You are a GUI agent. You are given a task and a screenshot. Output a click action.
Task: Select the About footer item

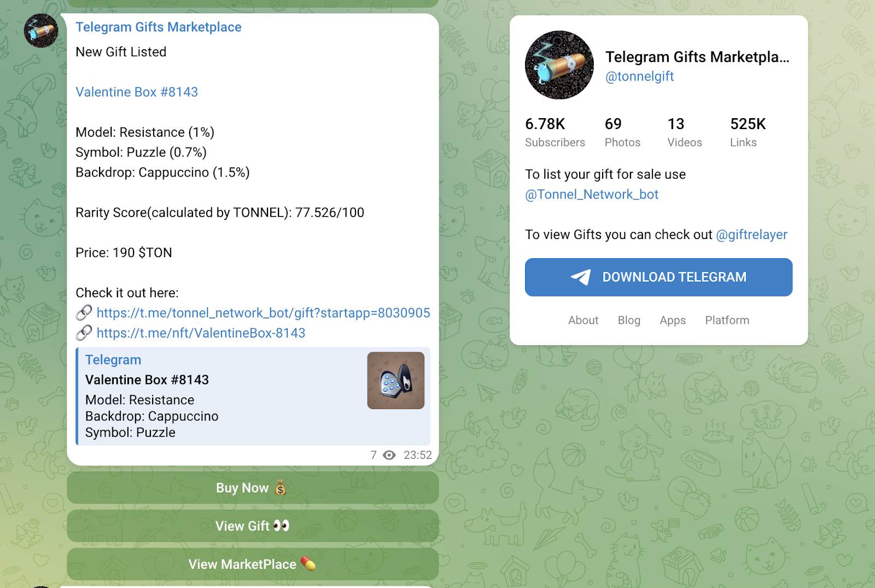583,321
